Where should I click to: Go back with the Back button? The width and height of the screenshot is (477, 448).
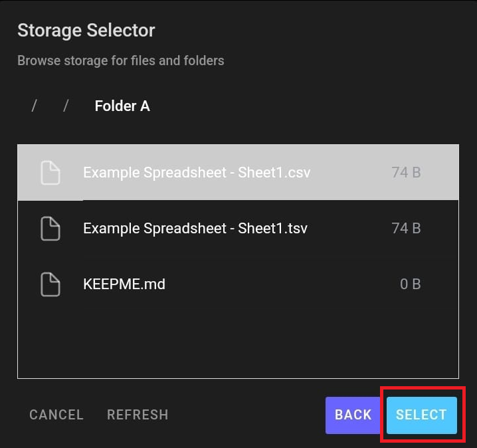(353, 415)
